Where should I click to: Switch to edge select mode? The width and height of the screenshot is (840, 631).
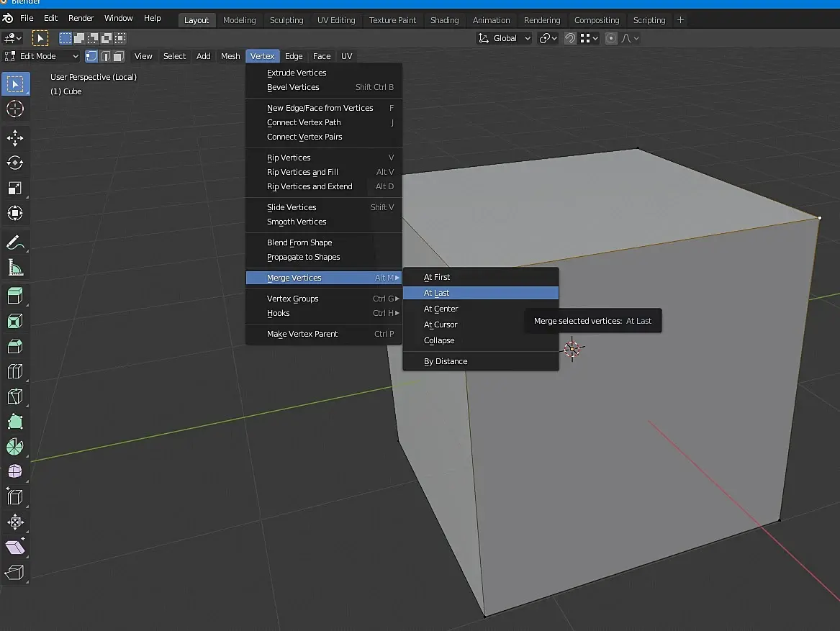pos(105,56)
